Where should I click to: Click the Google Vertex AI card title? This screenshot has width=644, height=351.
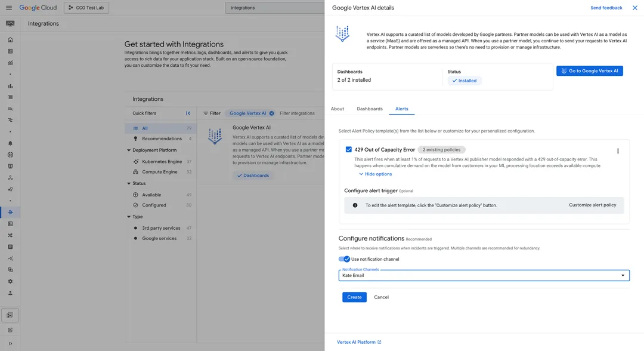(x=252, y=128)
